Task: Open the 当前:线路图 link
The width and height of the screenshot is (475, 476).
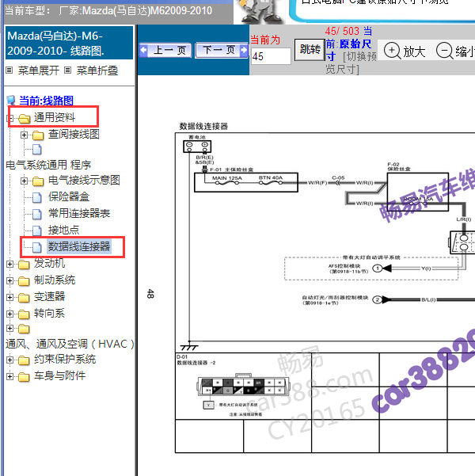Action: 46,101
